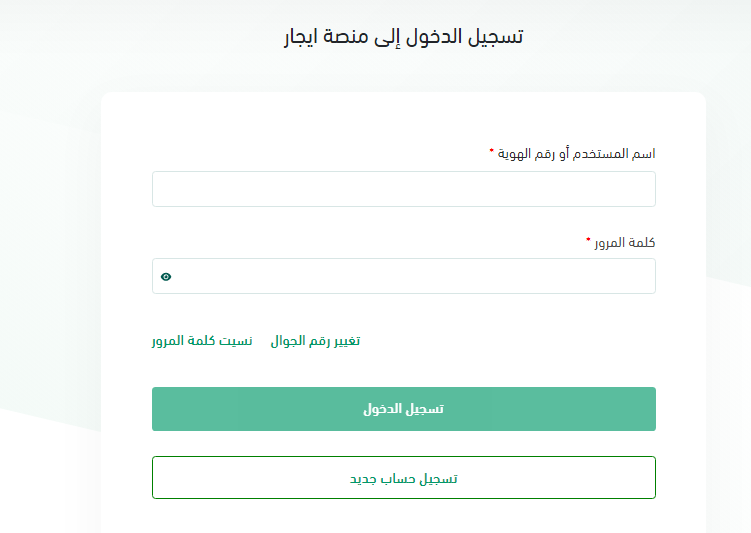Click the تسجيل حساب جديد button
The height and width of the screenshot is (533, 751).
click(x=403, y=478)
